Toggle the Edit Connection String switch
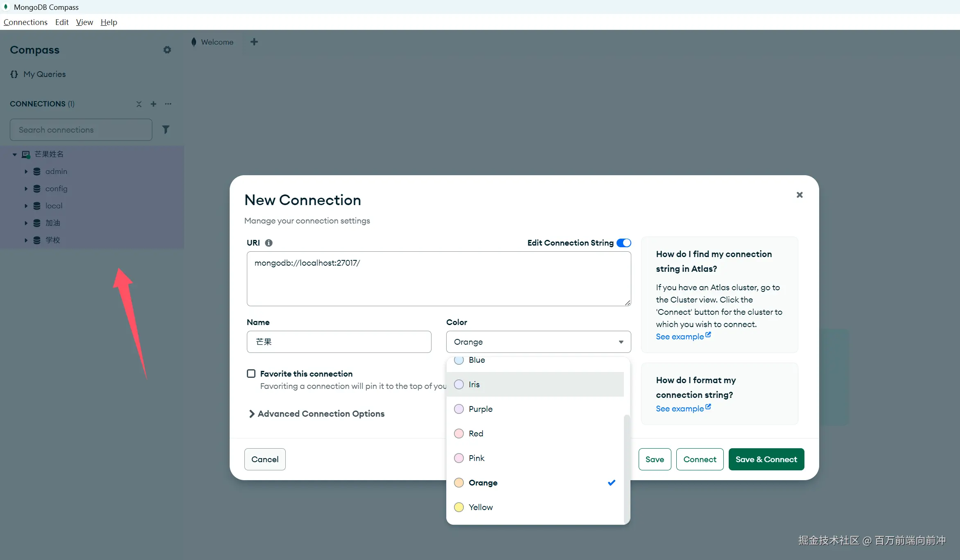960x560 pixels. [624, 243]
